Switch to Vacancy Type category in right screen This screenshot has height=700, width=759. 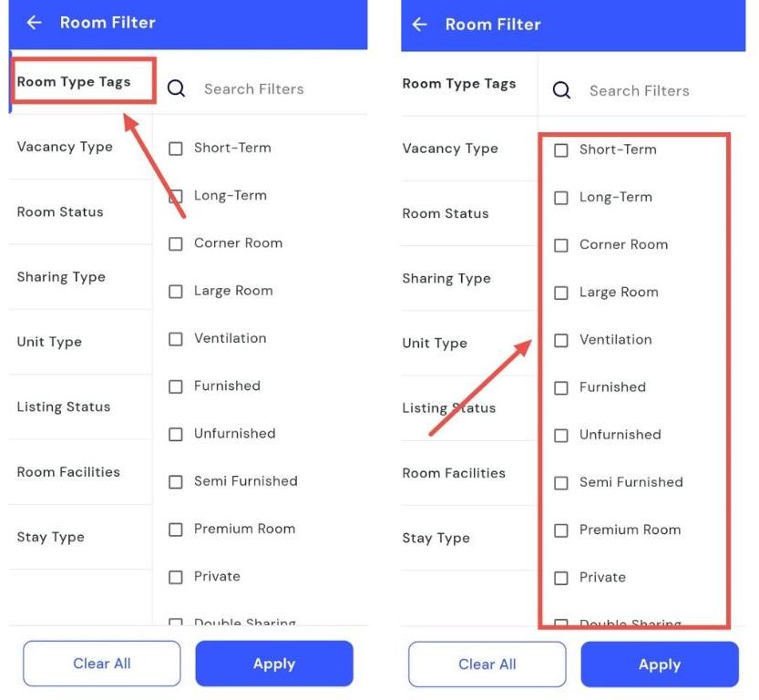450,149
